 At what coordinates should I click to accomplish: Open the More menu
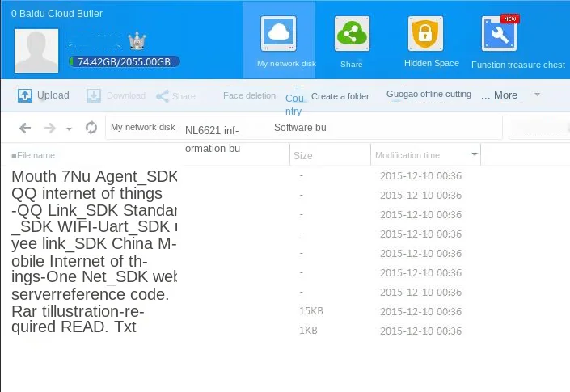[x=500, y=95]
